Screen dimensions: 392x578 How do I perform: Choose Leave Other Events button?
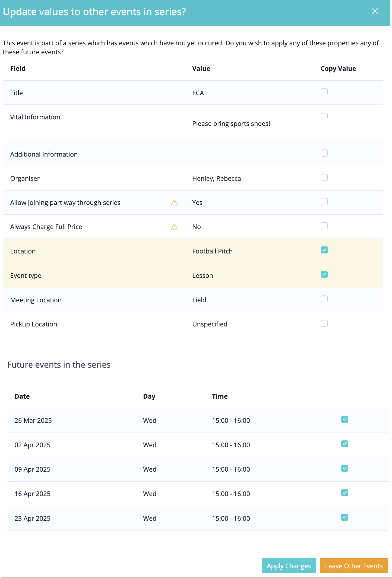pyautogui.click(x=354, y=566)
